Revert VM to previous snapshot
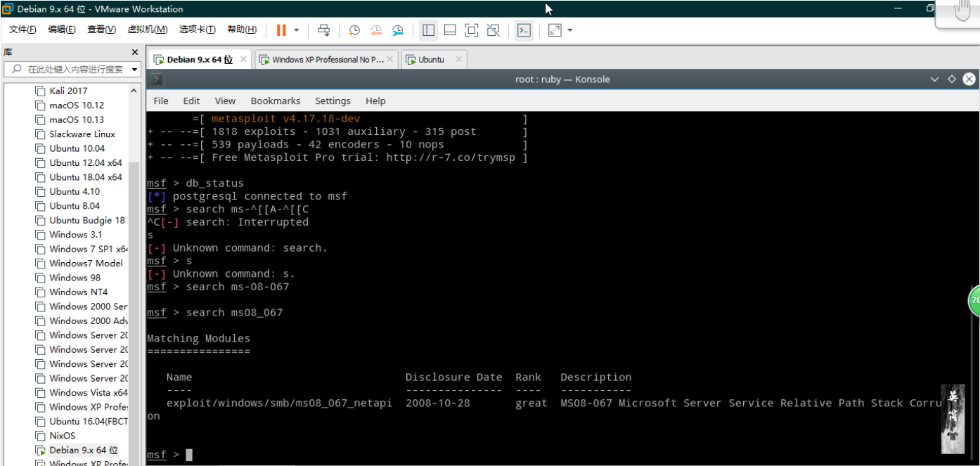This screenshot has height=466, width=980. coord(376,30)
